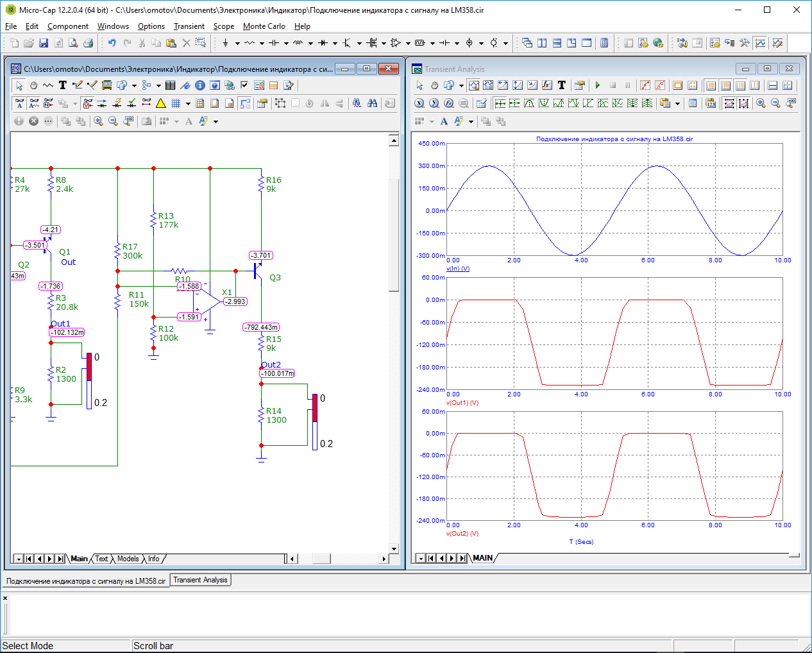
Task: Open the resistor component dropdown arrow
Action: [262, 44]
